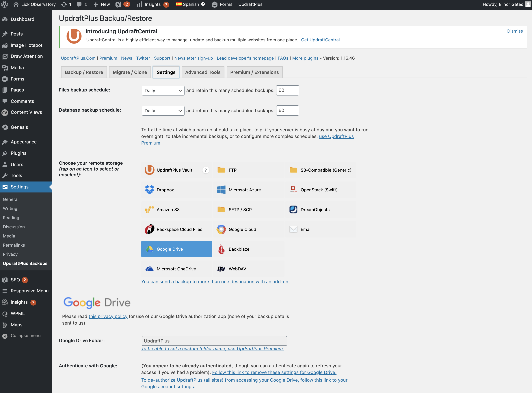
Task: Select the SFTP / SCP folder icon
Action: (x=221, y=209)
